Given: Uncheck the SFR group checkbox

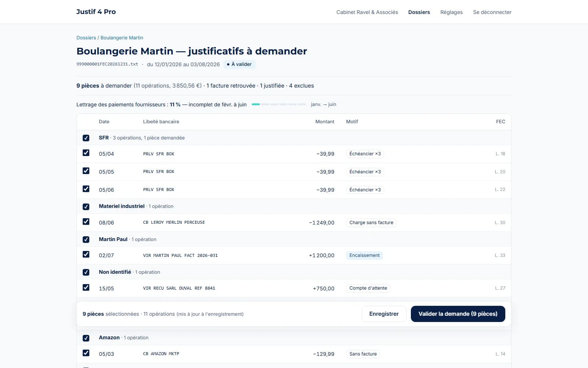Looking at the screenshot, I should point(86,138).
